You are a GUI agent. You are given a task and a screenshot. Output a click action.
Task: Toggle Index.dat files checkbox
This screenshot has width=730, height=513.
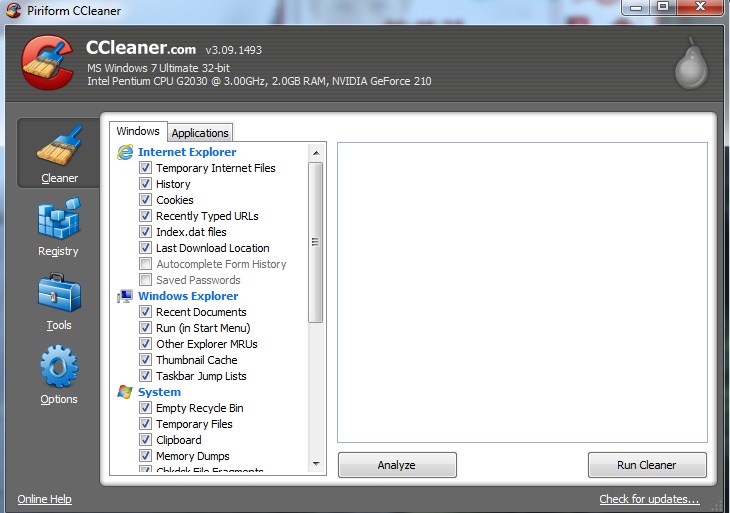(146, 231)
